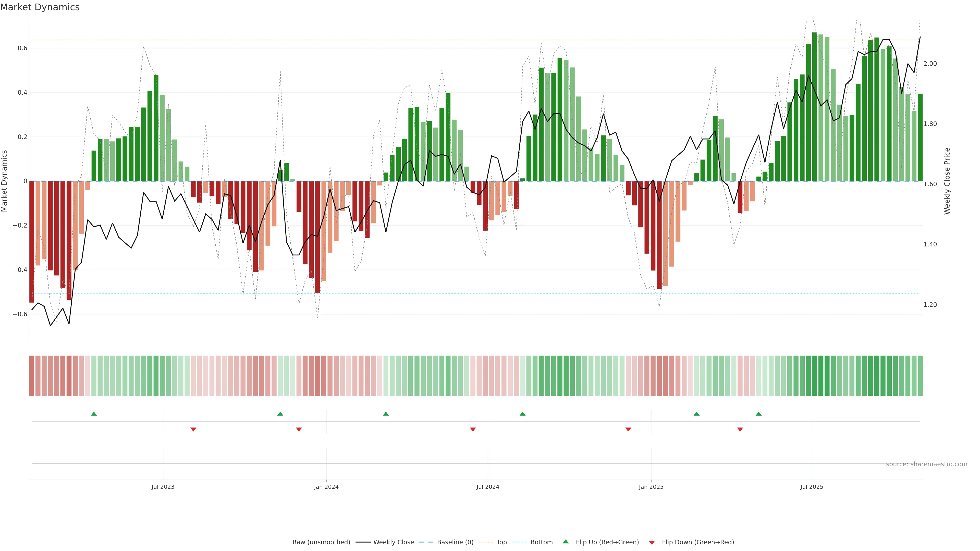Toggle the Weekly Close legend entry

tap(393, 542)
